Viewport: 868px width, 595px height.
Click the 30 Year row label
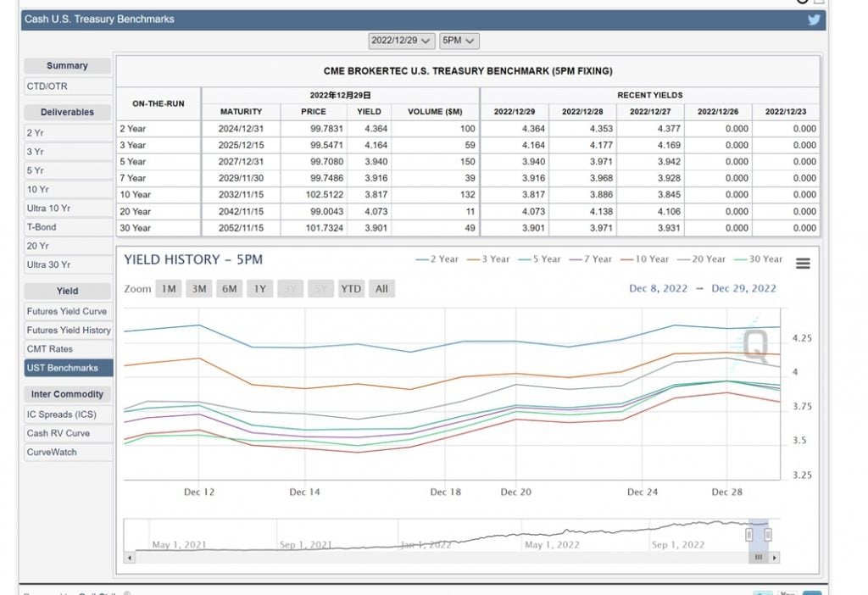135,228
